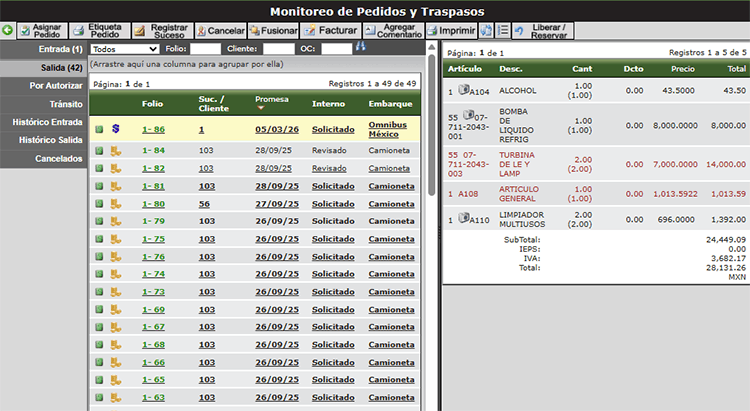Click package icon next to 07-711-2043-001

468,115
